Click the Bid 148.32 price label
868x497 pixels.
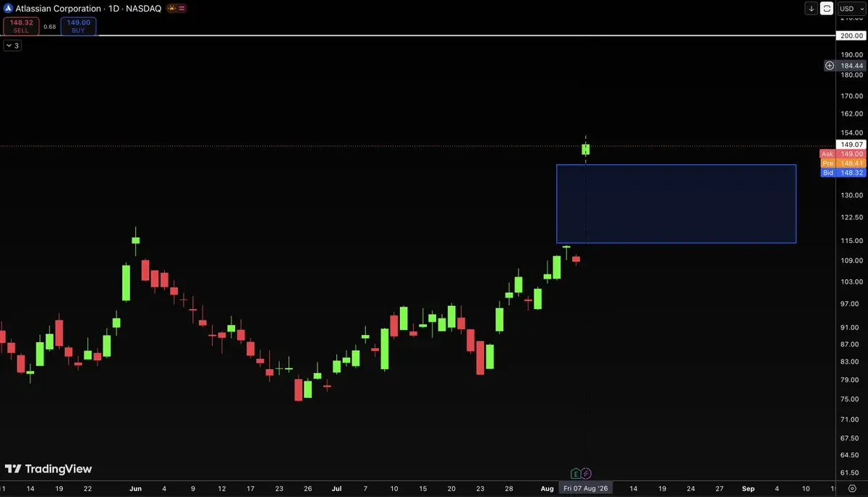click(842, 172)
